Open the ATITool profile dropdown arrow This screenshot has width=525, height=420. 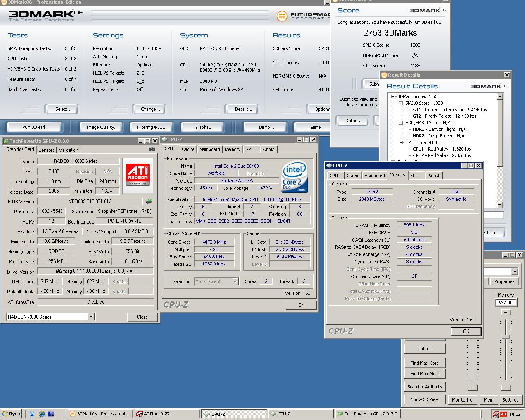click(x=514, y=272)
